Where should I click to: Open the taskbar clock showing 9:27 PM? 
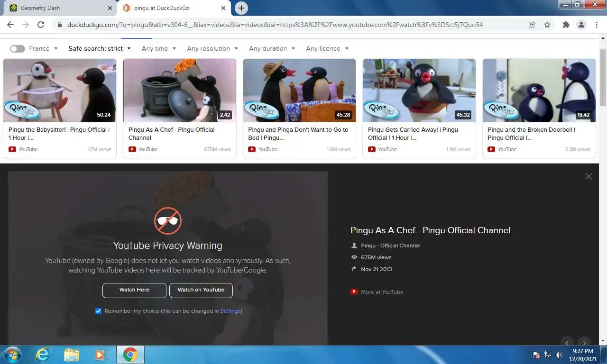583,355
